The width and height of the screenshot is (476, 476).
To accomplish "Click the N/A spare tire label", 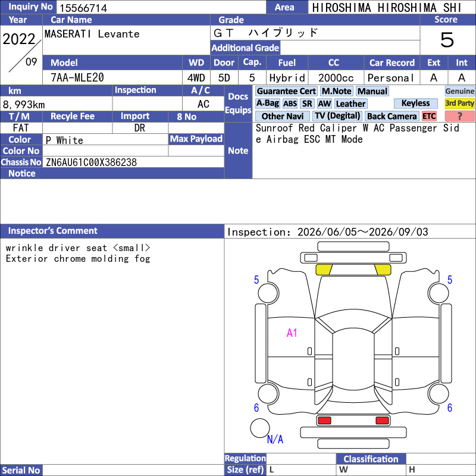I will coord(275,439).
